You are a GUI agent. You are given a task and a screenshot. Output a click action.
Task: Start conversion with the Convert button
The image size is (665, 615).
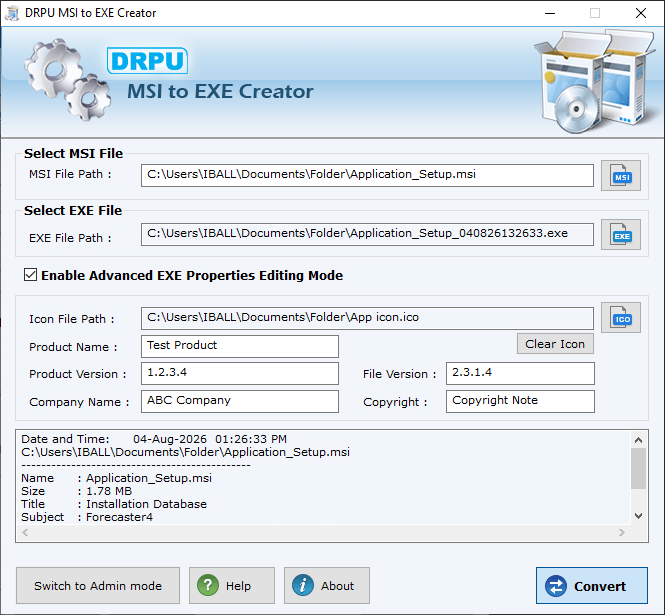pyautogui.click(x=592, y=586)
